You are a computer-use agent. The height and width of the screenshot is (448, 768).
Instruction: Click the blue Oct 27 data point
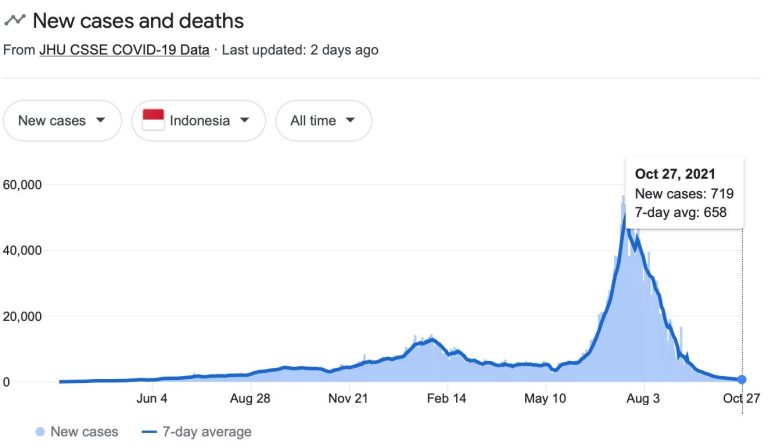tap(741, 380)
